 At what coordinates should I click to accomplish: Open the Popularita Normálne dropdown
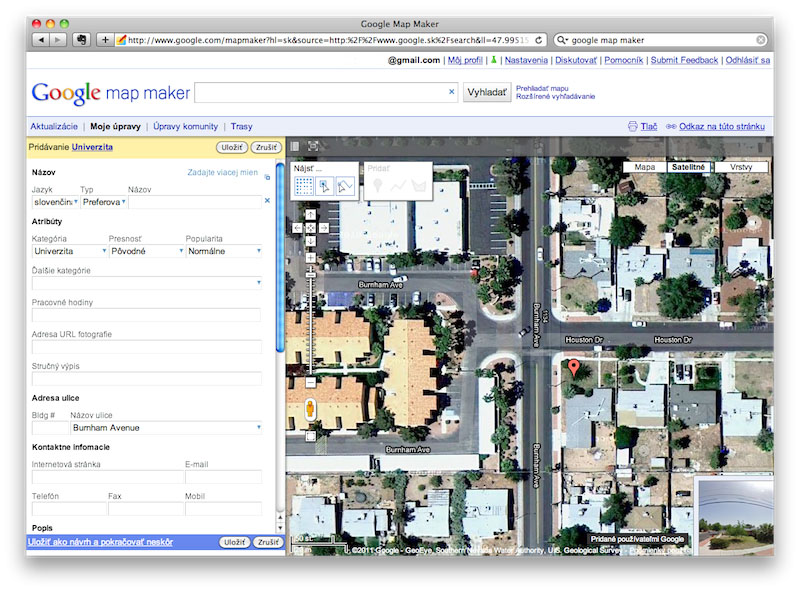[x=223, y=251]
